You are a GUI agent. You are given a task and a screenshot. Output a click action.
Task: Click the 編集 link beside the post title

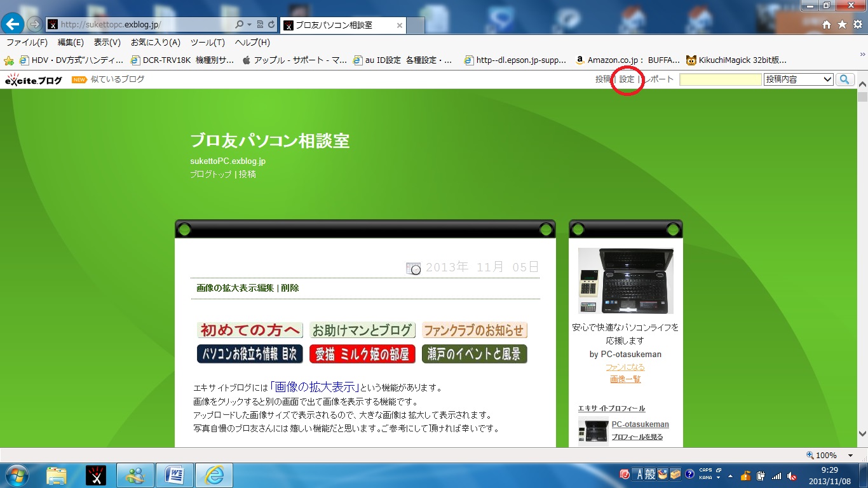(266, 288)
